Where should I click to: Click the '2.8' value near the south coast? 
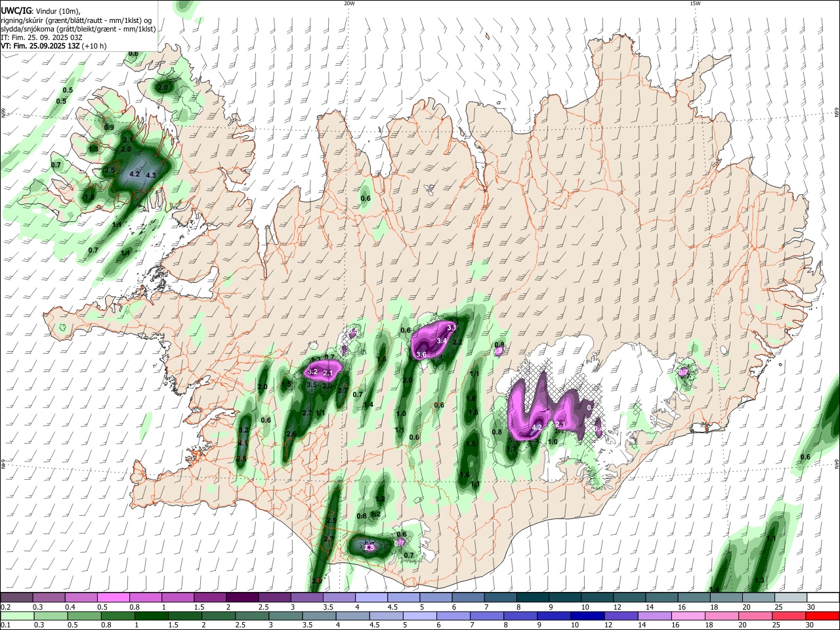coord(369,547)
